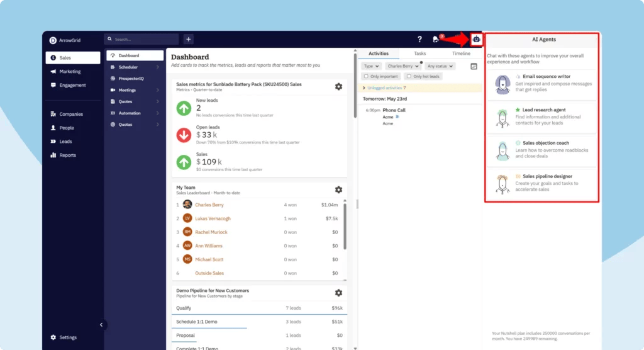Click the plus add button beside search

point(189,39)
